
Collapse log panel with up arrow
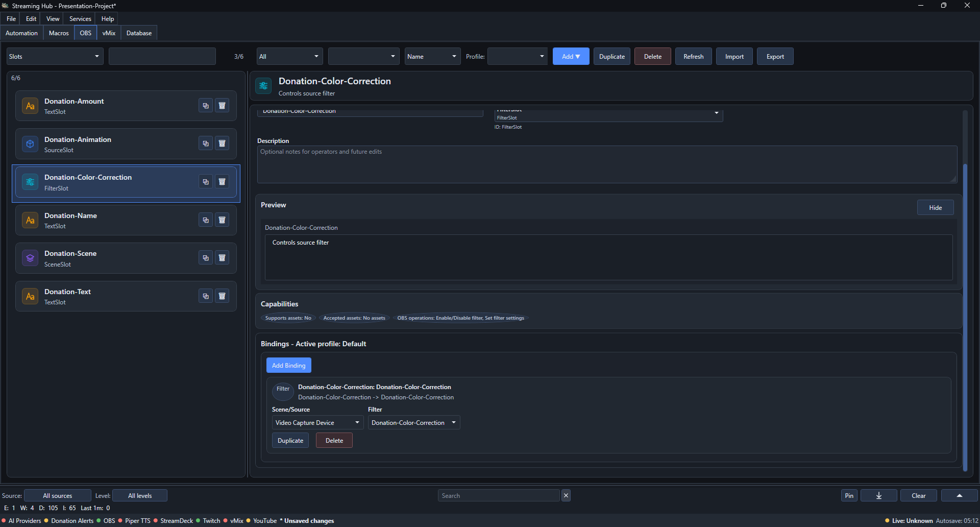pyautogui.click(x=959, y=495)
